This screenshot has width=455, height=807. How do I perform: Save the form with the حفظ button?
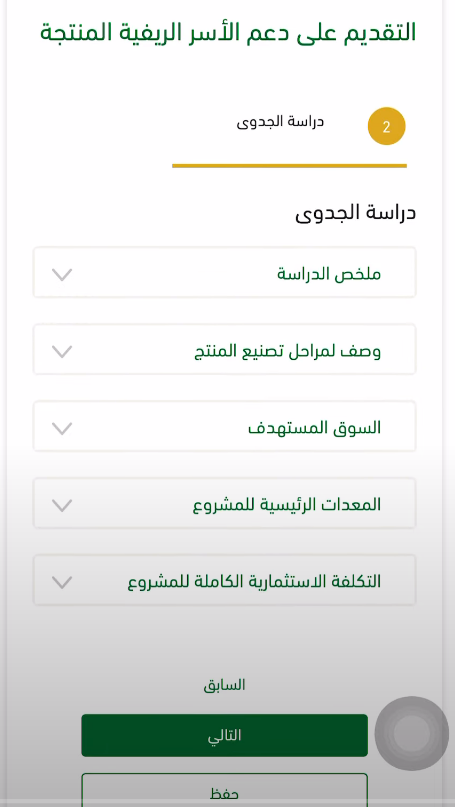point(224,793)
